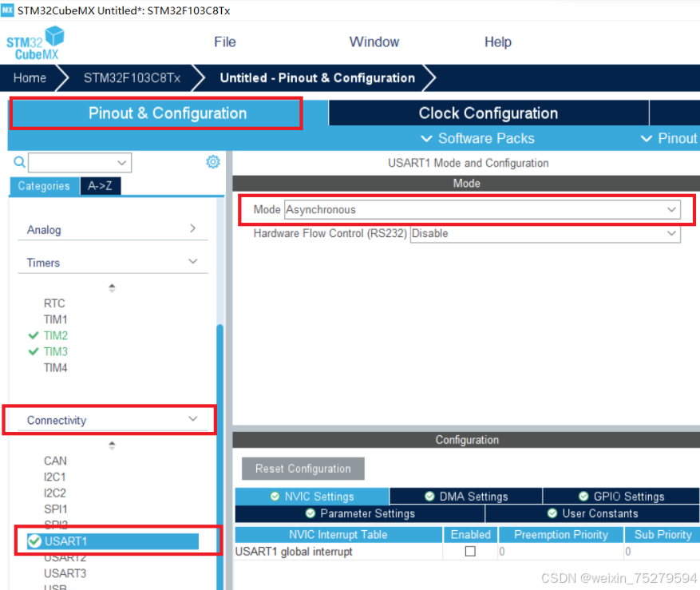The width and height of the screenshot is (700, 590).
Task: Select TIM3 in the Timers list
Action: click(x=56, y=352)
